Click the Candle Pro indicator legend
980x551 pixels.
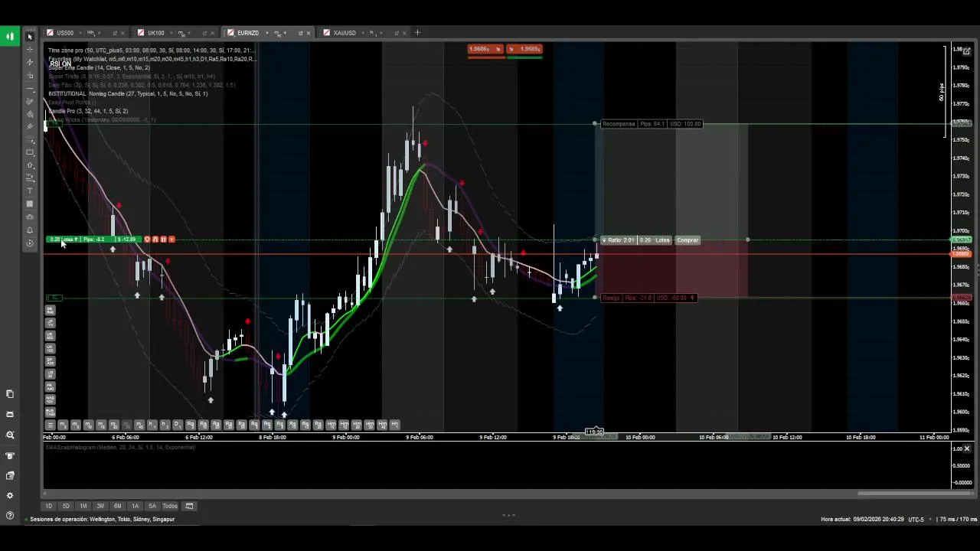88,111
